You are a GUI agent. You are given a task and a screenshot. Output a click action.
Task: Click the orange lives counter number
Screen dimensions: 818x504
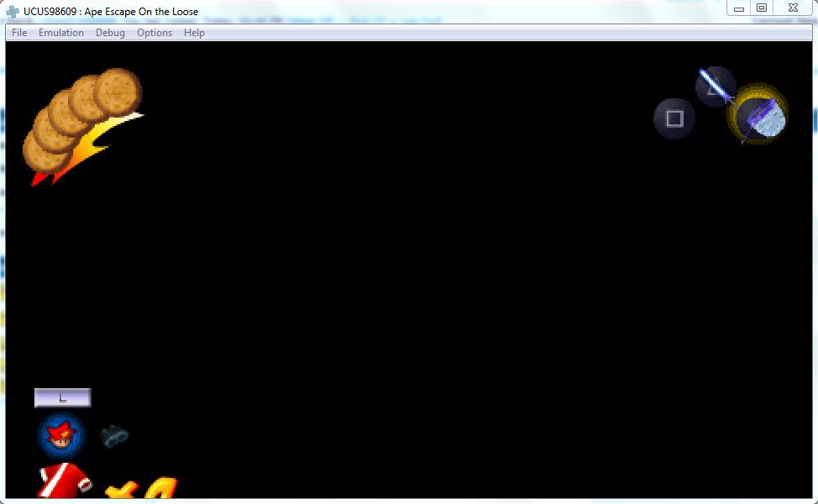161,489
